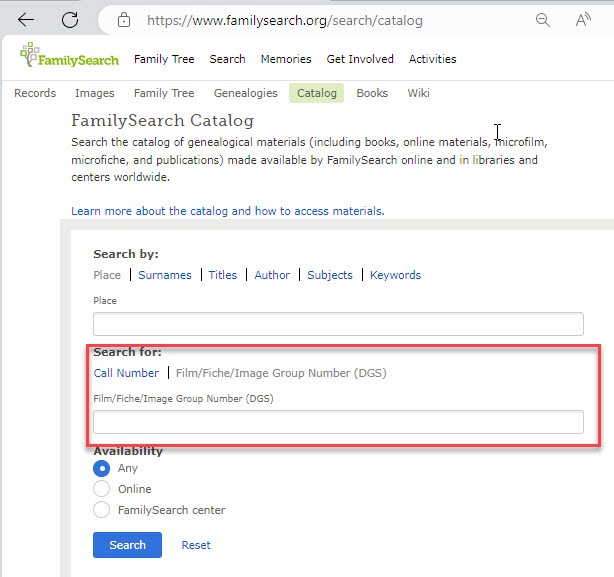This screenshot has height=577, width=614.
Task: Expand the Get Involved menu
Action: click(360, 59)
